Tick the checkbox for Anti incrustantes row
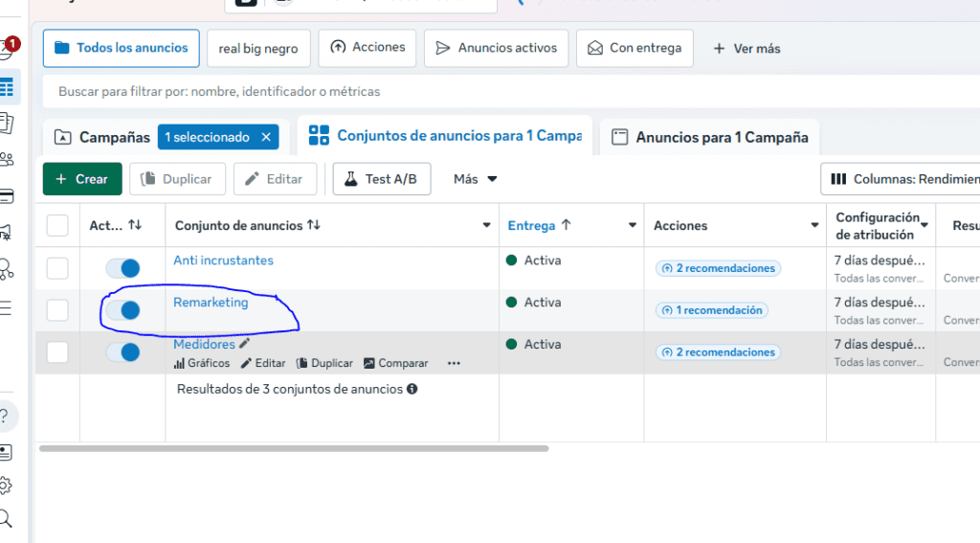980x543 pixels. 57,268
